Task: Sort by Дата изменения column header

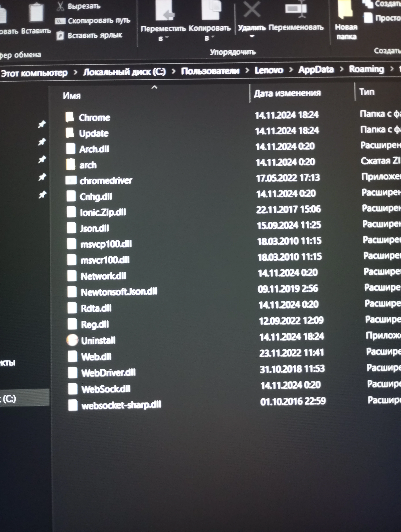Action: pos(287,93)
